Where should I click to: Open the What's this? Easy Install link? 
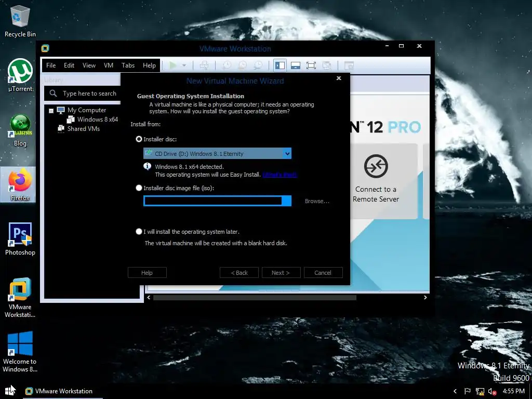click(x=280, y=175)
